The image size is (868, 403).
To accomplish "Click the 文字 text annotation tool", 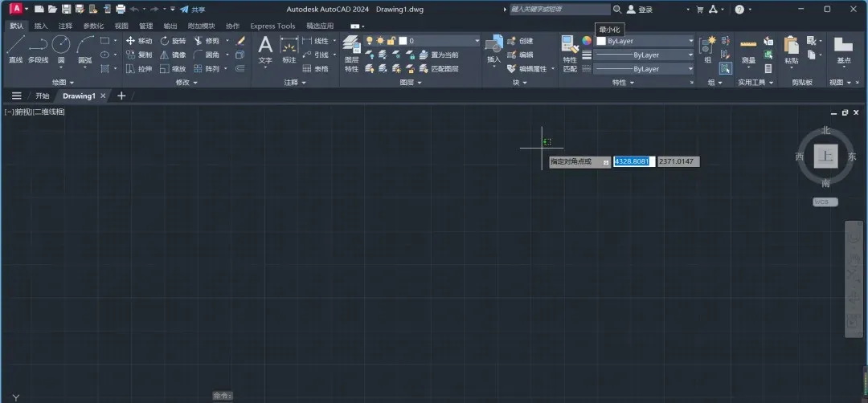I will [265, 50].
